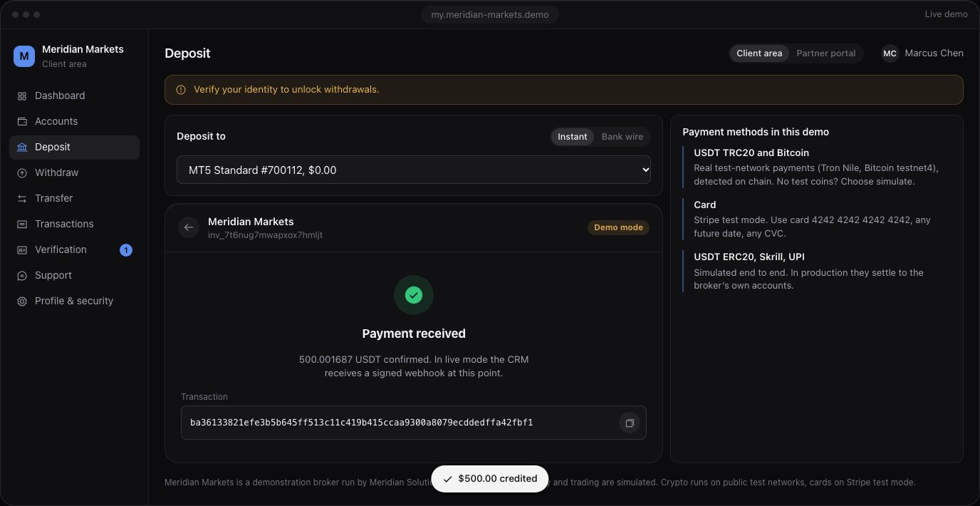Click the Verification ID card icon
Viewport: 980px width, 506px height.
click(22, 250)
